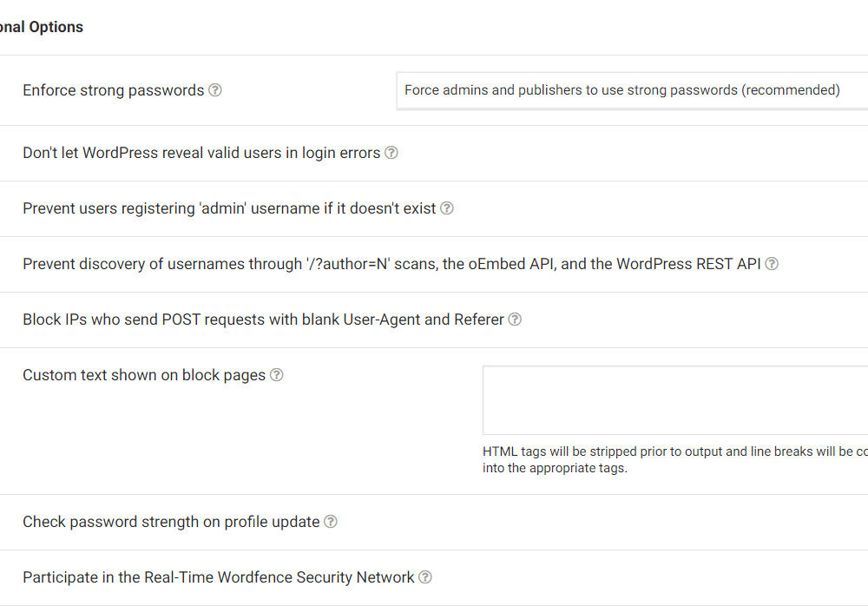Click help icon beside Enforce strong passwords
868x606 pixels.
click(215, 90)
